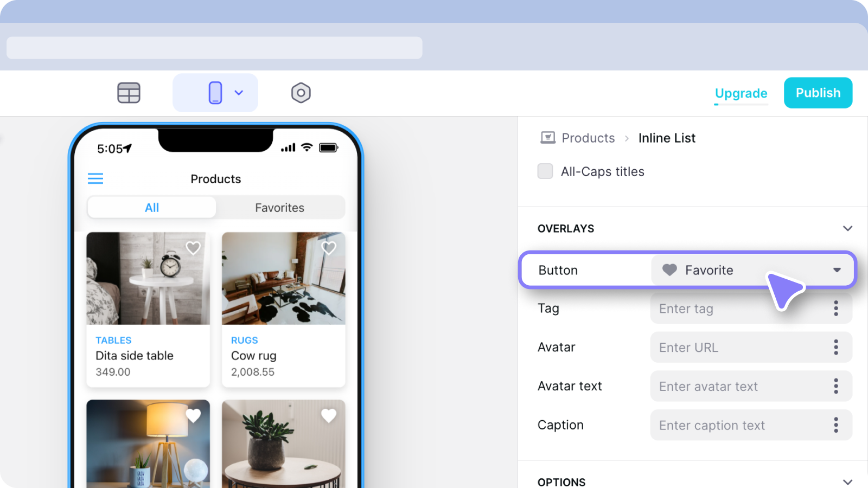Open the hamburger menu in the app preview

point(95,178)
